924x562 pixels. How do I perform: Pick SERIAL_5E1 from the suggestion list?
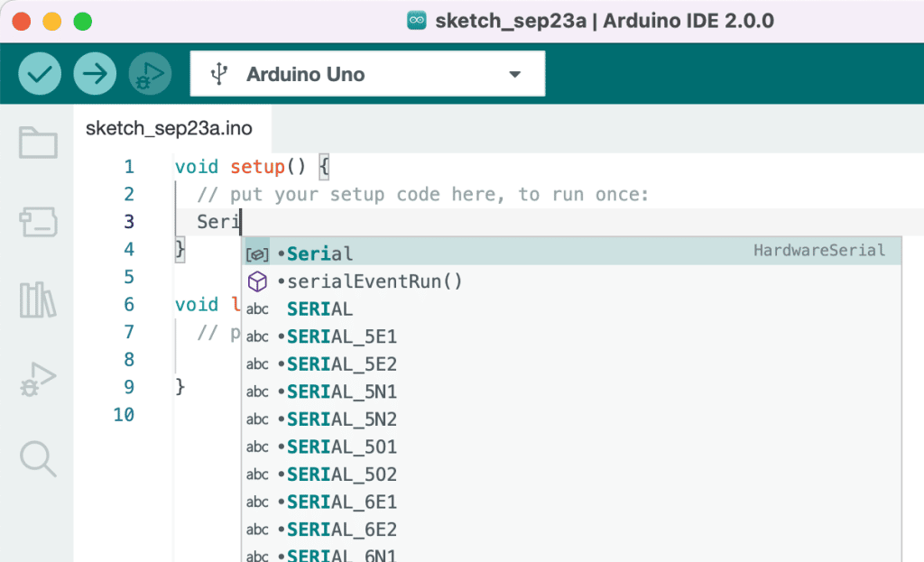tap(571, 336)
